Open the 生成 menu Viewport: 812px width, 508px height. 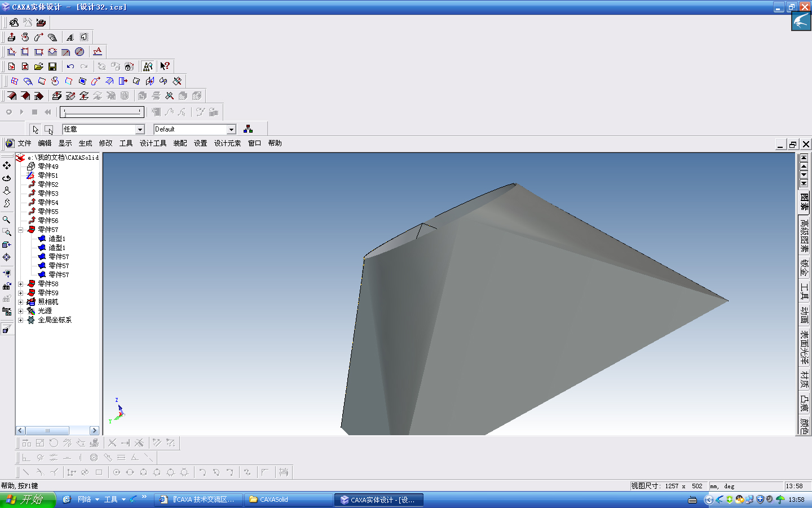(85, 143)
